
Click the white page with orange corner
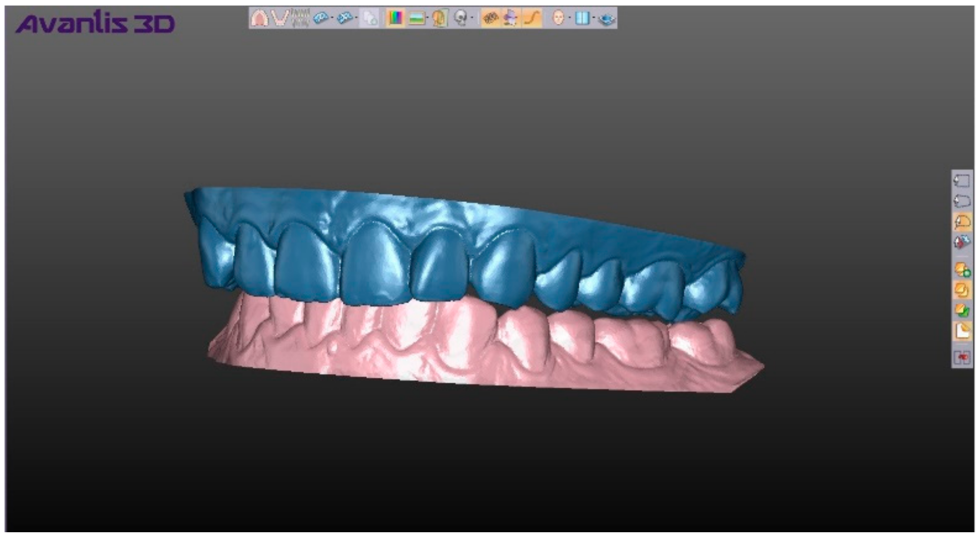click(962, 331)
